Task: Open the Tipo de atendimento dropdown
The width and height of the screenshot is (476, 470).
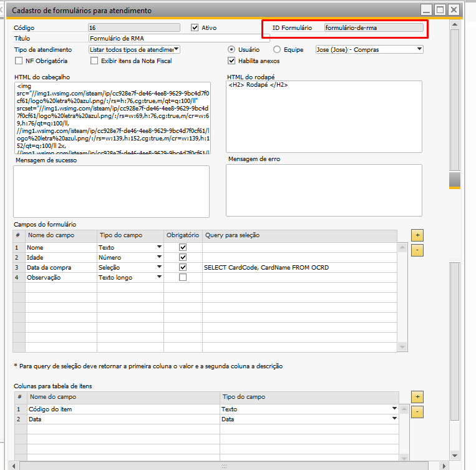Action: (x=177, y=49)
